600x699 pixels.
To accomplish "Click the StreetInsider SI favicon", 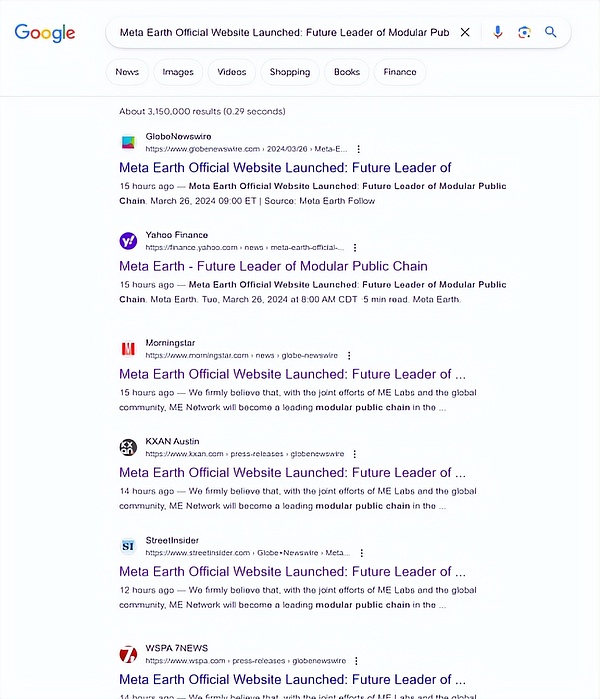I will click(128, 546).
